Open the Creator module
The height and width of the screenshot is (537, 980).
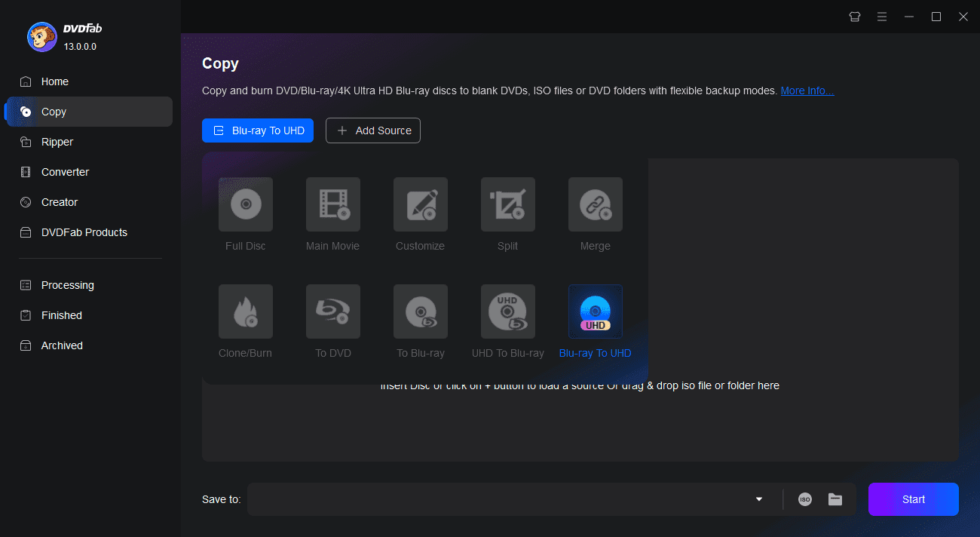click(x=89, y=202)
